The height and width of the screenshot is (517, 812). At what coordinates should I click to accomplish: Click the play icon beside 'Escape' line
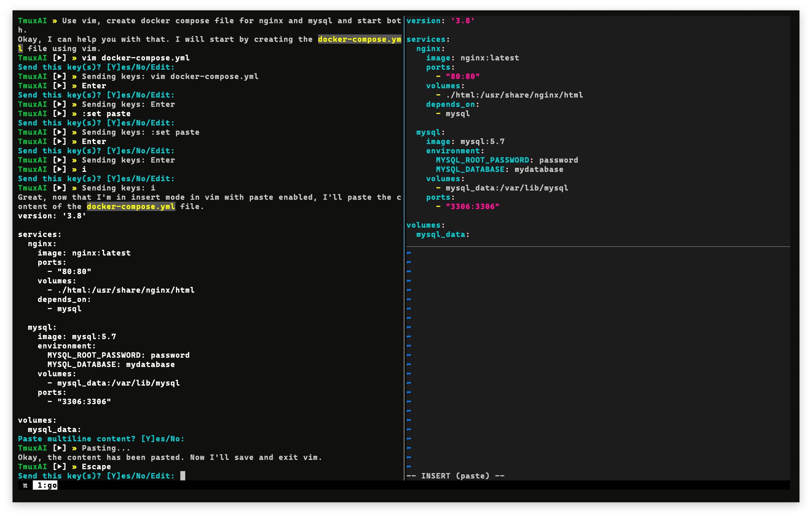click(59, 467)
